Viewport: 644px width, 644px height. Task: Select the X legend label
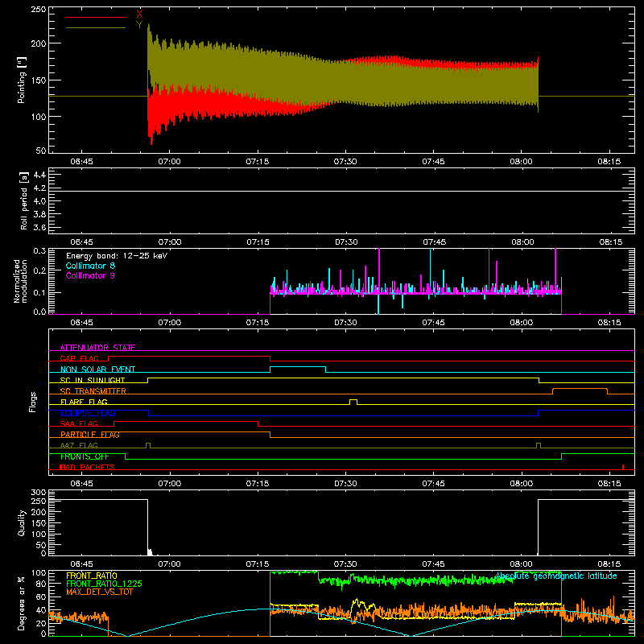click(x=139, y=14)
